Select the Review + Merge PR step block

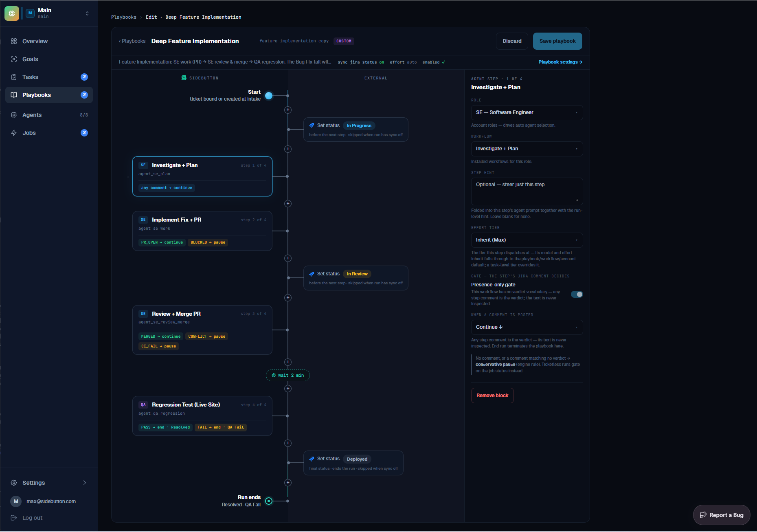(x=202, y=330)
